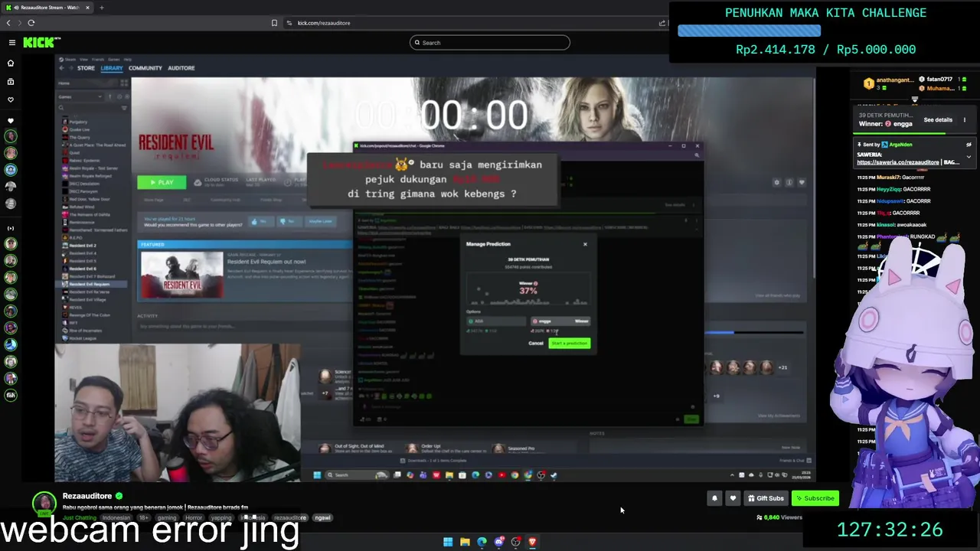Expand the pinned SAWERIA message chevron
Image resolution: width=980 pixels, height=551 pixels.
(969, 157)
